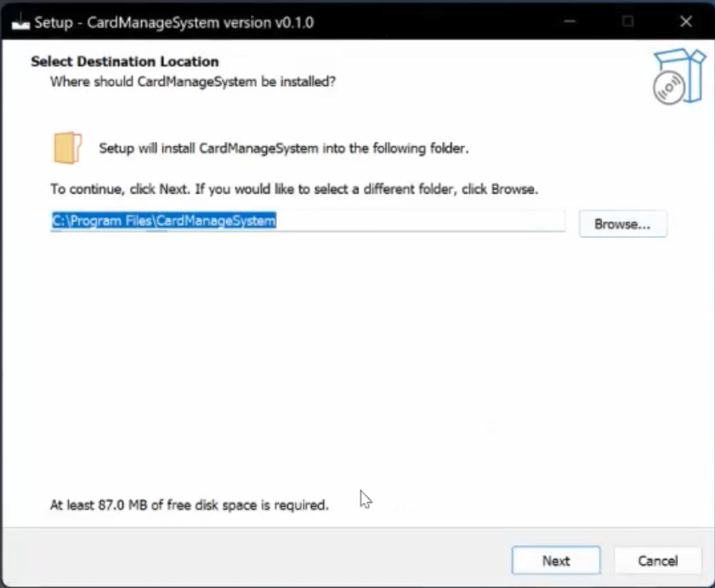The height and width of the screenshot is (588, 715).
Task: Click the box-and-disc installer icon
Action: pyautogui.click(x=679, y=76)
